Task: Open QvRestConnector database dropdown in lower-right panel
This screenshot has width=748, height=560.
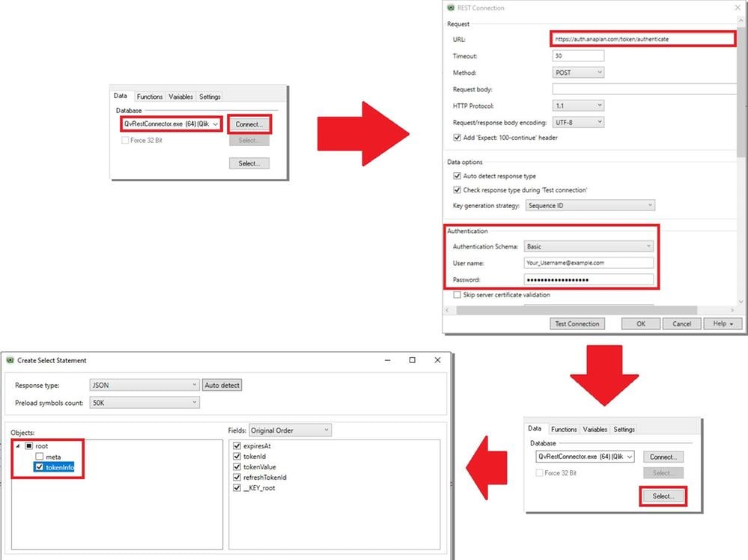Action: (x=585, y=457)
